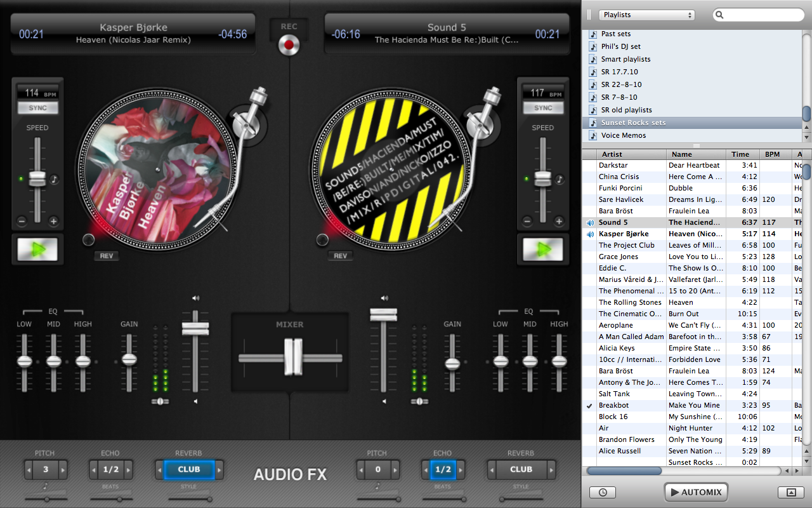The height and width of the screenshot is (508, 812).
Task: Sort the track list by BPM column
Action: coord(772,154)
